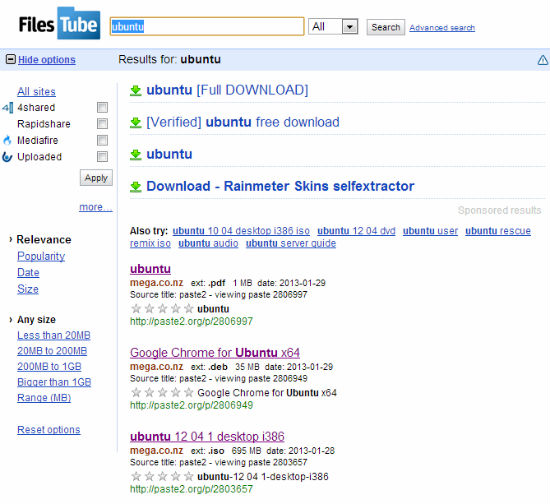
Task: Click the minus icon beside Hide options
Action: 11,59
